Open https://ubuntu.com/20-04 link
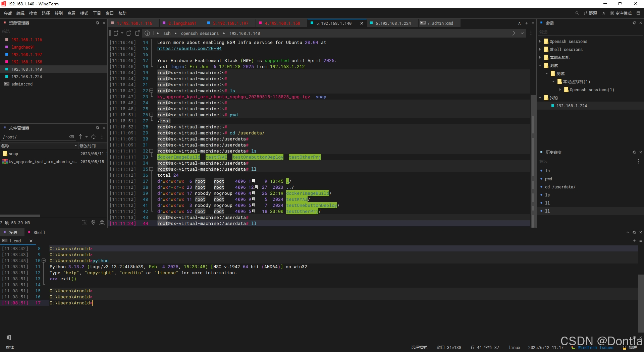Image resolution: width=644 pixels, height=352 pixels. (190, 49)
